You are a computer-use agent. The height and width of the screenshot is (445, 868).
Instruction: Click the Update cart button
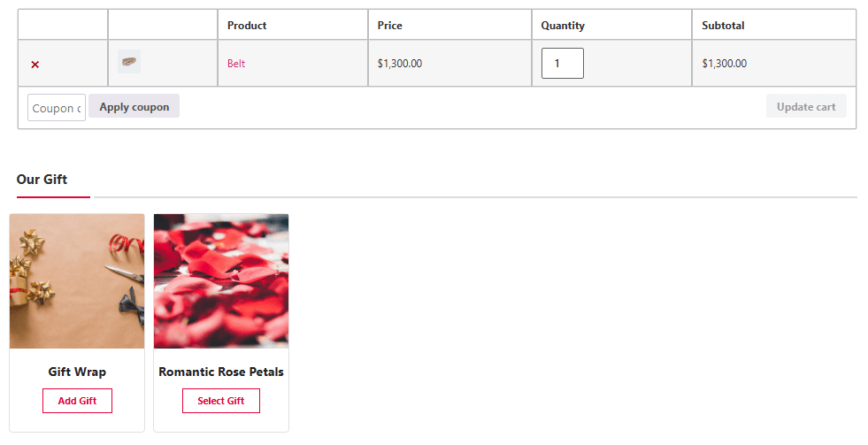tap(805, 107)
